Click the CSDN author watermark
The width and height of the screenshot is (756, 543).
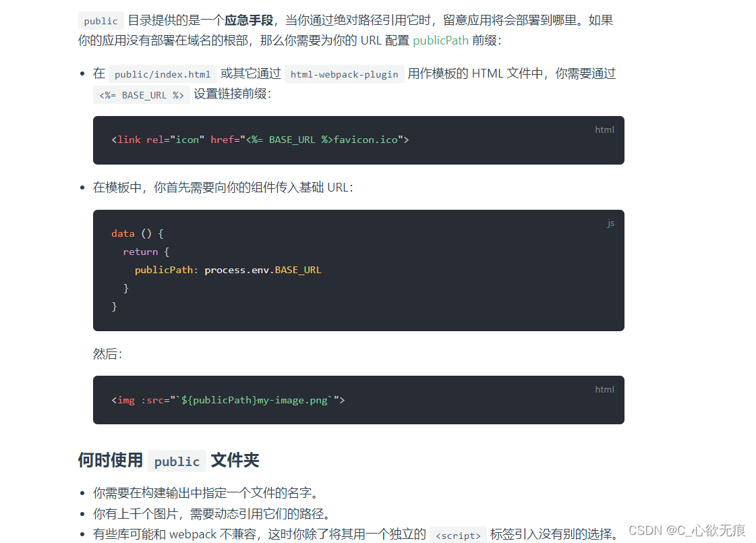[x=687, y=530]
